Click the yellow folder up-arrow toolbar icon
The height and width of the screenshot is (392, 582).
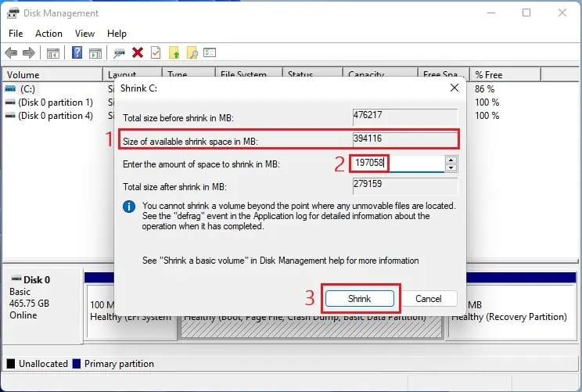click(174, 52)
